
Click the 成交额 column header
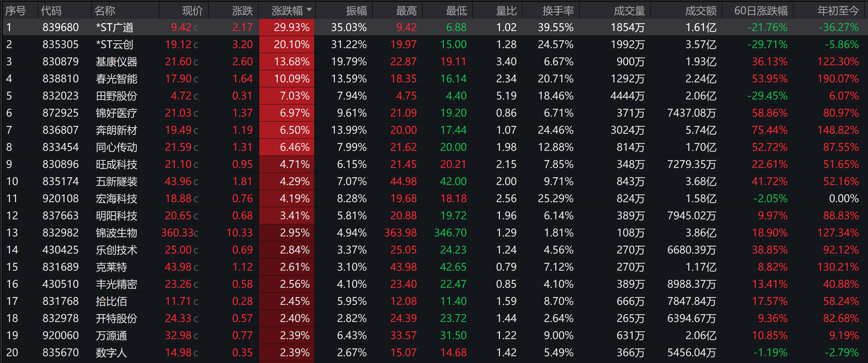pyautogui.click(x=700, y=11)
